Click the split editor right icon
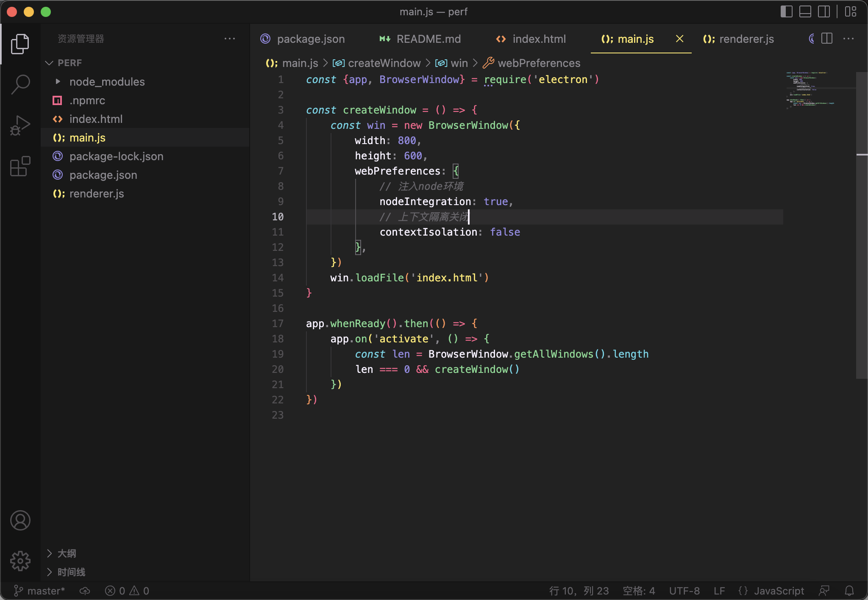Screen dimensions: 868x600 click(x=827, y=39)
